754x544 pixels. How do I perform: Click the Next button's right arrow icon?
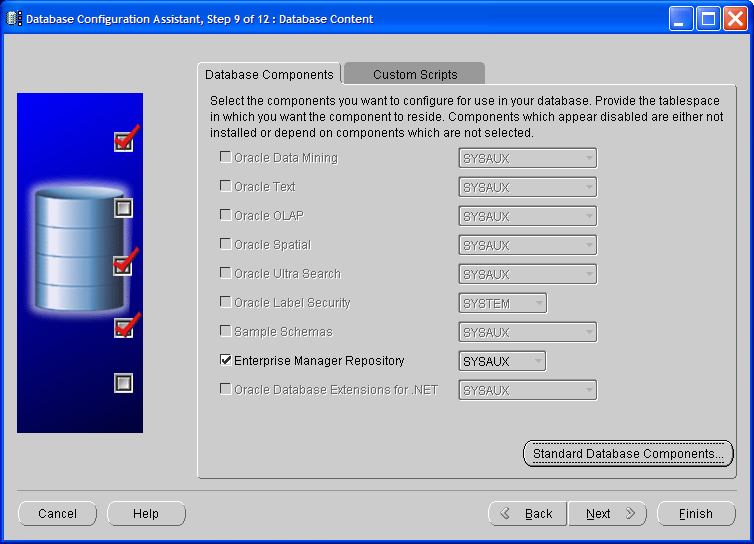point(630,513)
